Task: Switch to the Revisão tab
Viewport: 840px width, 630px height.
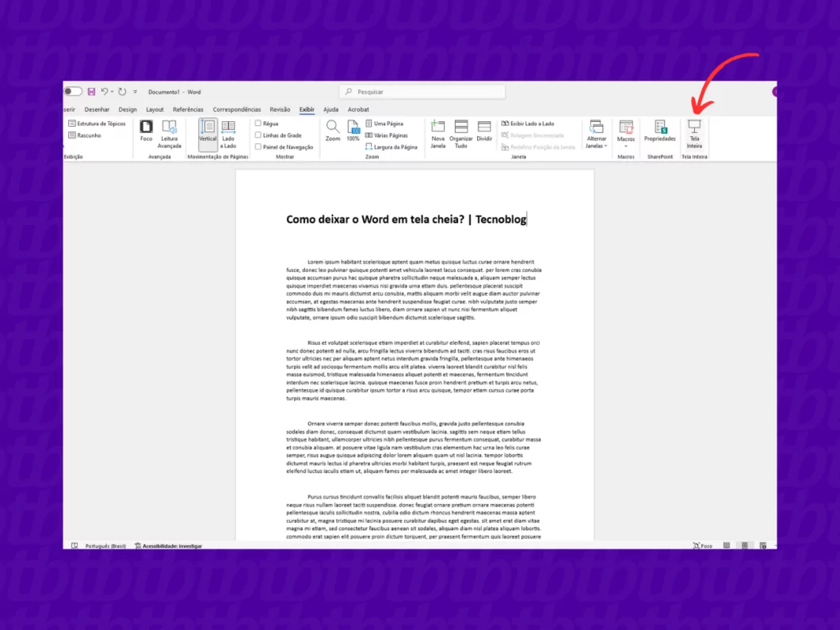Action: coord(280,109)
